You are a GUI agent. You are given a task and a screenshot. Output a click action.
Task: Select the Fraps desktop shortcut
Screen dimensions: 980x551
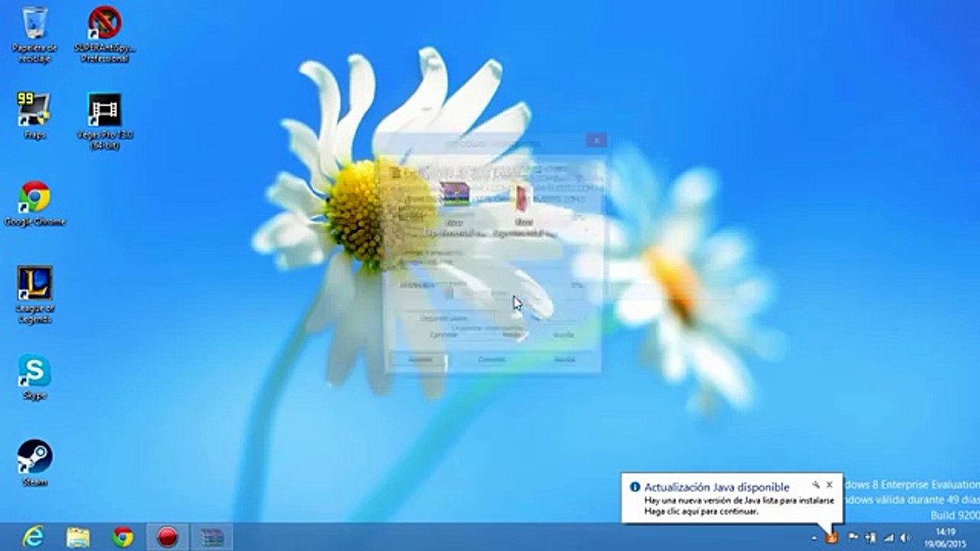(34, 116)
